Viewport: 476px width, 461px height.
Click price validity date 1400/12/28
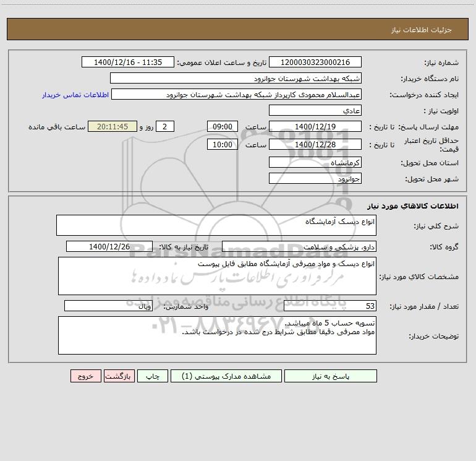(315, 144)
